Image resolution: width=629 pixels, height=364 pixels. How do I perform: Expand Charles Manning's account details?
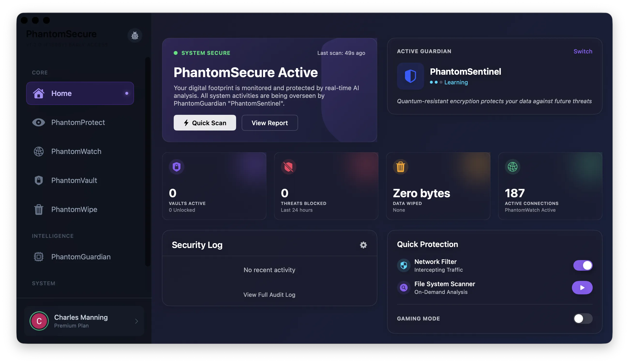click(136, 321)
